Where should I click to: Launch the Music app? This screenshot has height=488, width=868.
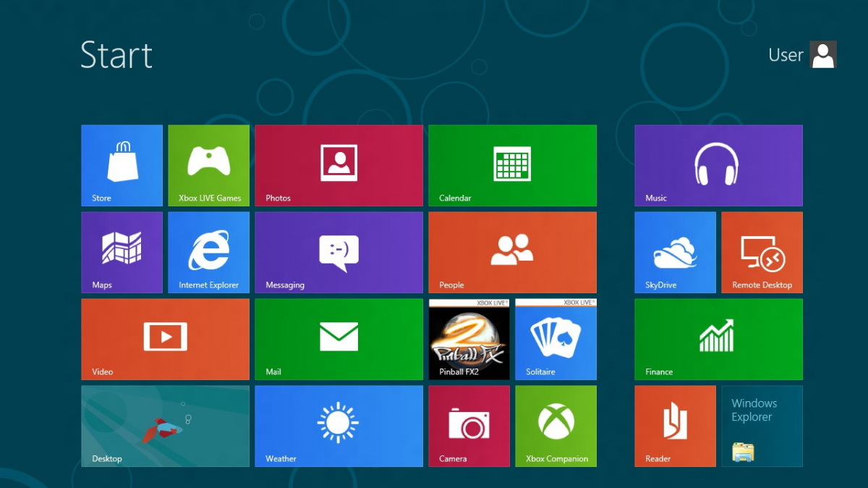coord(718,165)
